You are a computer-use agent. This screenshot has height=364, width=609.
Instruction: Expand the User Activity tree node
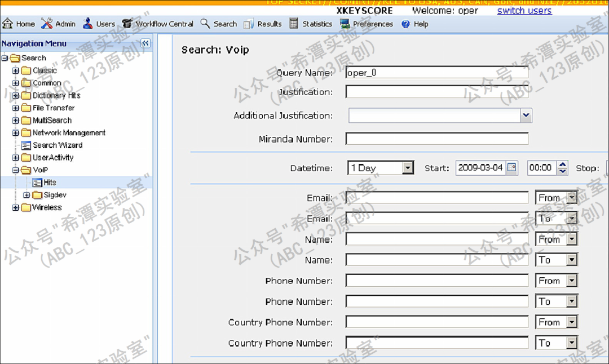click(x=16, y=158)
